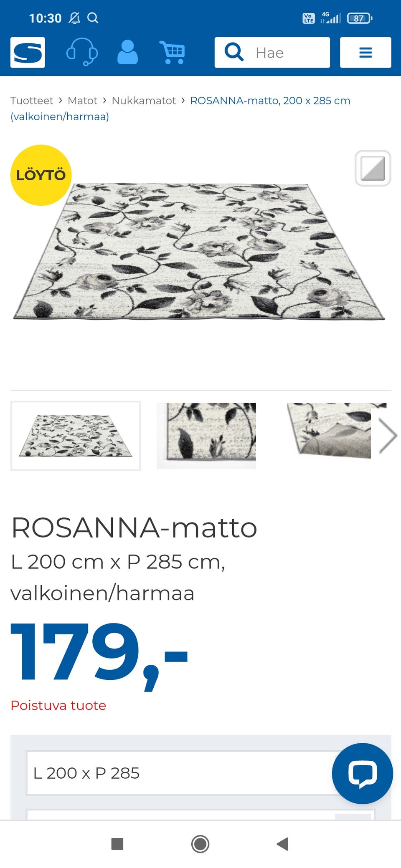Select the first full rug thumbnail
This screenshot has height=868, width=401.
[x=76, y=436]
